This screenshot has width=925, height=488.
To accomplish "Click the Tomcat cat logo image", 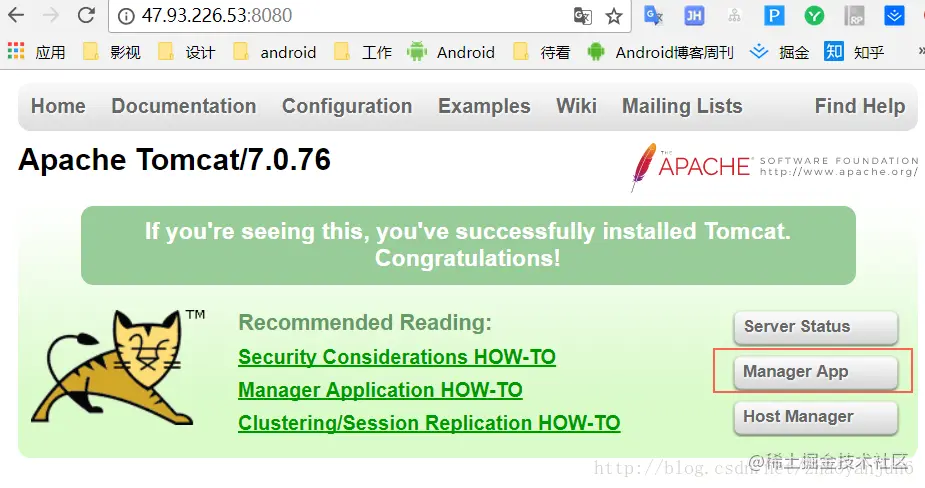I will click(x=118, y=366).
